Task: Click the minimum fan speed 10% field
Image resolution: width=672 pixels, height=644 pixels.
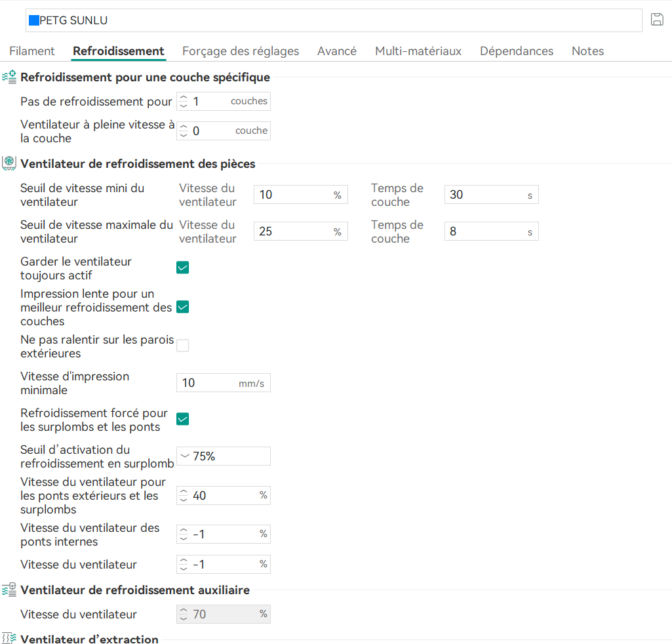Action: tap(294, 195)
